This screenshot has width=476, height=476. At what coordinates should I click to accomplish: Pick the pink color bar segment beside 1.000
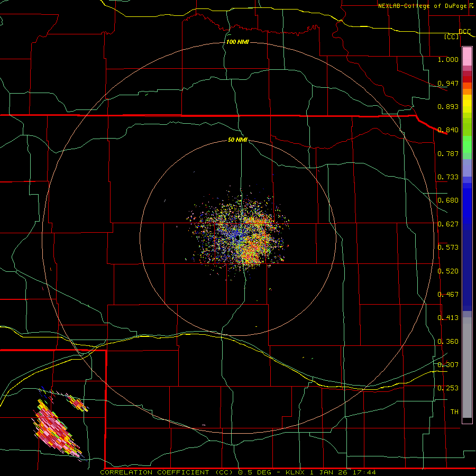click(x=467, y=57)
